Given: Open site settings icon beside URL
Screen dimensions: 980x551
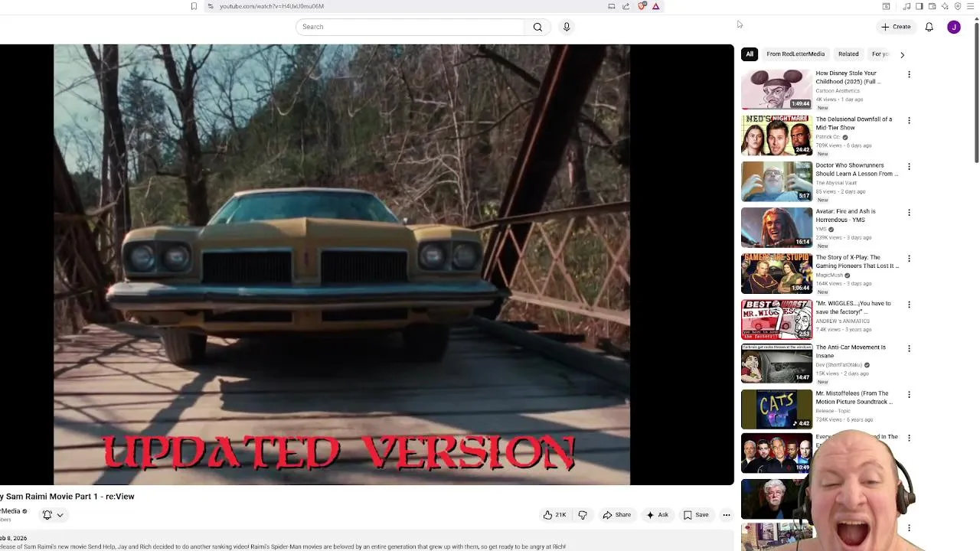Looking at the screenshot, I should [x=211, y=6].
